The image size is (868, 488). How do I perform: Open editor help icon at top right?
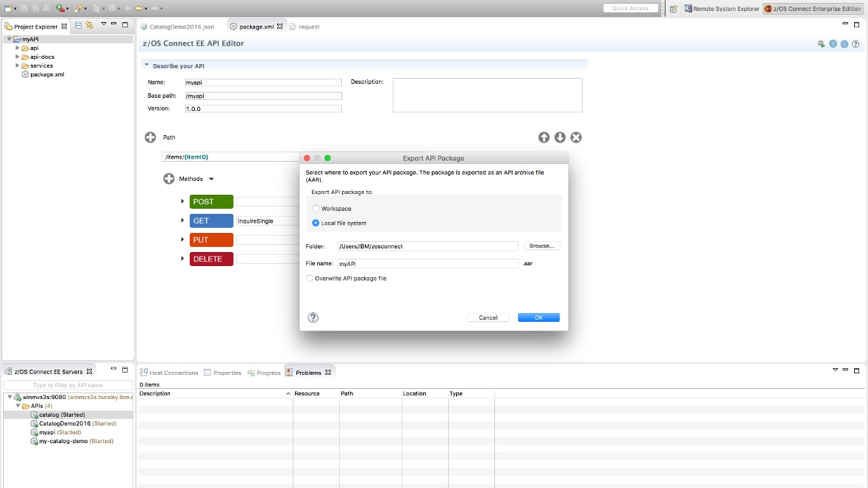pyautogui.click(x=855, y=44)
